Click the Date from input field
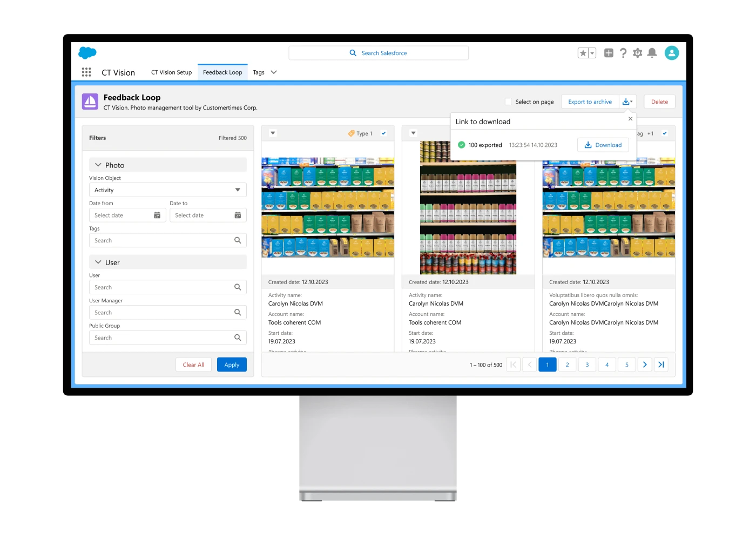Screen dimensions: 756x540 pos(127,215)
